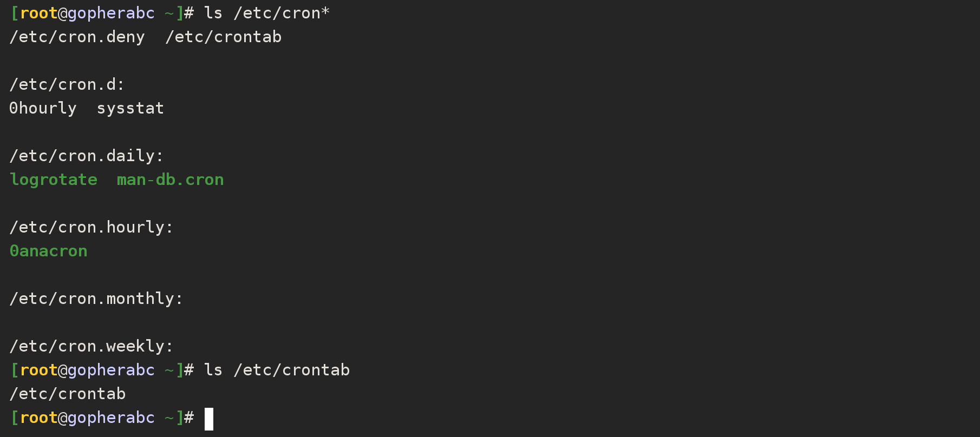The width and height of the screenshot is (980, 437).
Task: Click the typed "ls /etc/cron*" command
Action: tap(266, 13)
